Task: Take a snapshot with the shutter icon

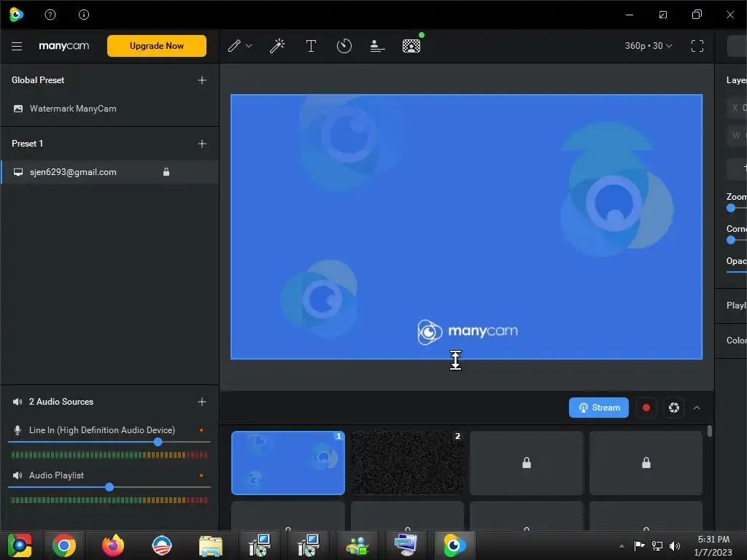Action: [673, 408]
